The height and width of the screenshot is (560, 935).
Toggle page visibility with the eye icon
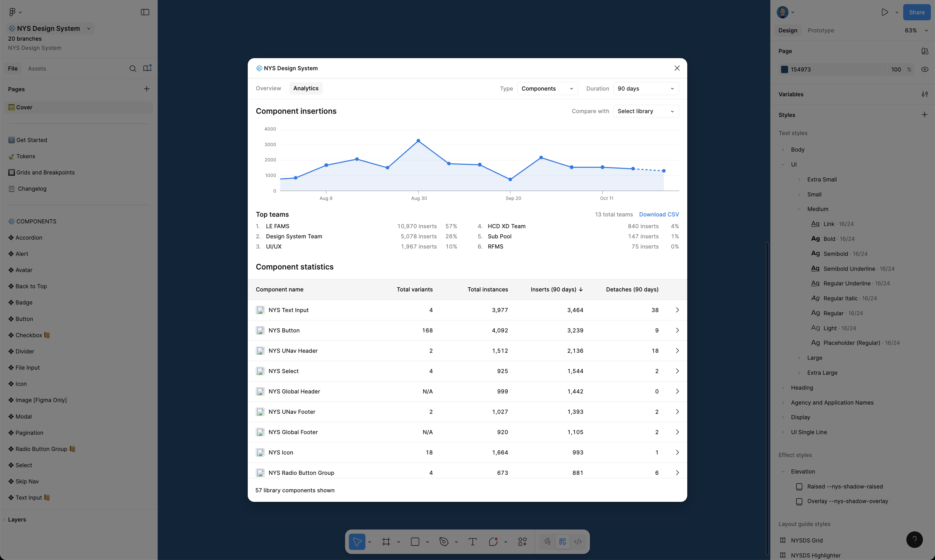(x=925, y=69)
